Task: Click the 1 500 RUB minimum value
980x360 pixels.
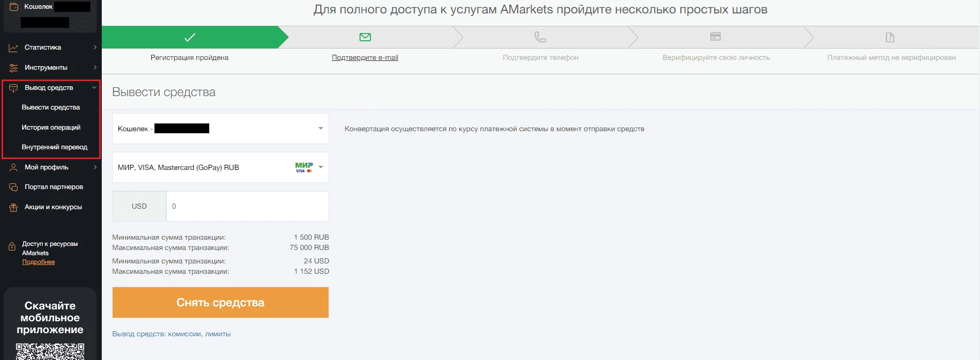Action: (312, 238)
